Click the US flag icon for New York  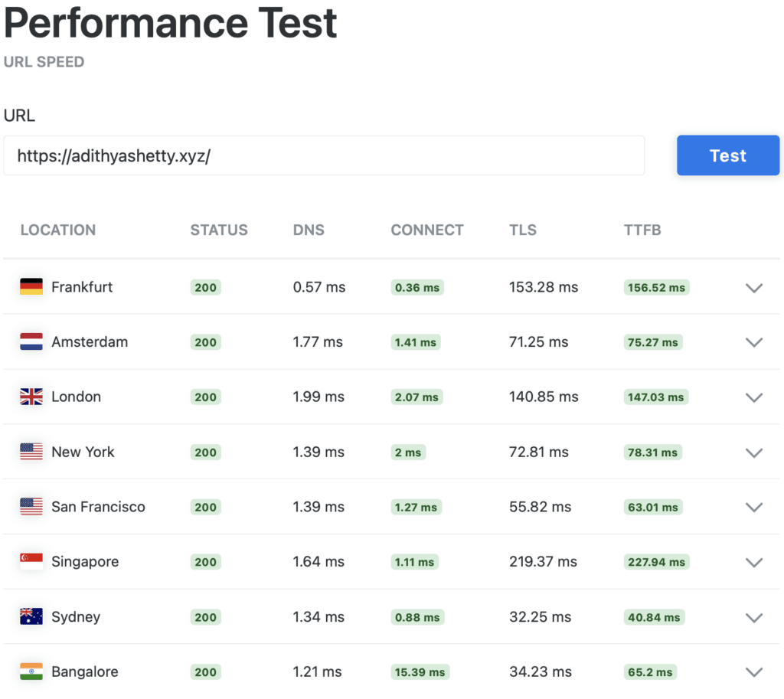coord(31,452)
